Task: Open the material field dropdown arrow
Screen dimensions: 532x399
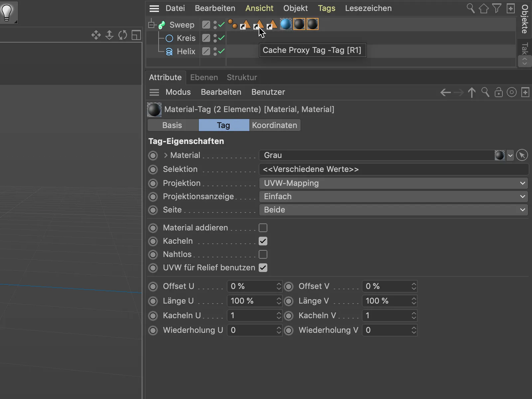Action: click(x=510, y=155)
